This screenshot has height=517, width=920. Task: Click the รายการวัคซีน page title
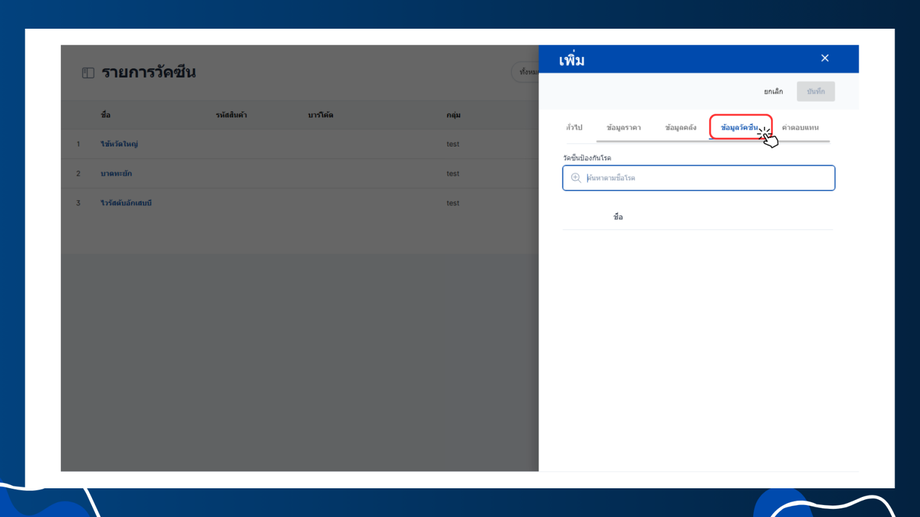point(148,72)
